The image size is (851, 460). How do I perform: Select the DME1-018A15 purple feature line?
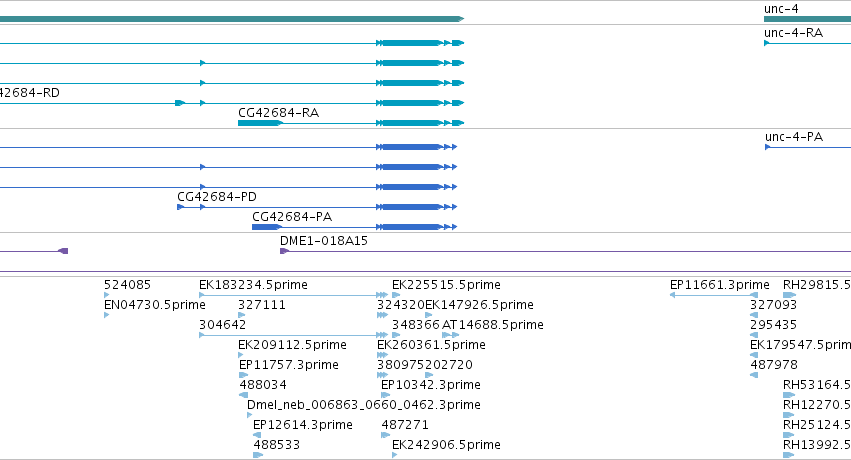pos(566,251)
